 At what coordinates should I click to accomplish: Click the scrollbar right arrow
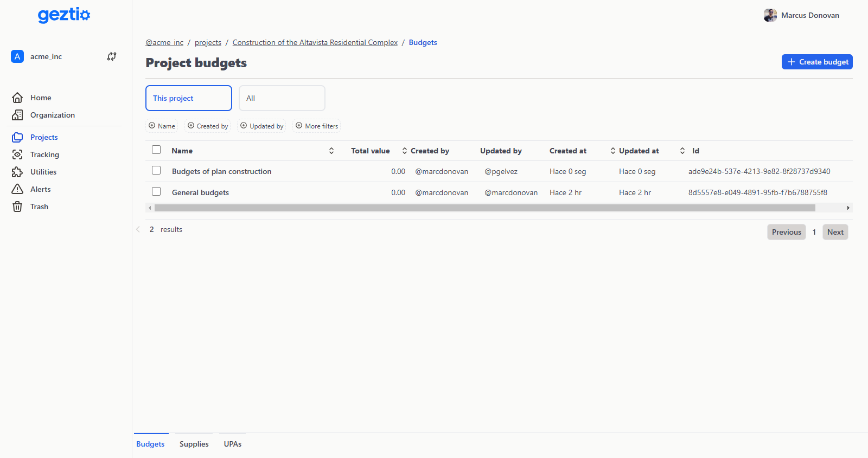[x=848, y=208]
